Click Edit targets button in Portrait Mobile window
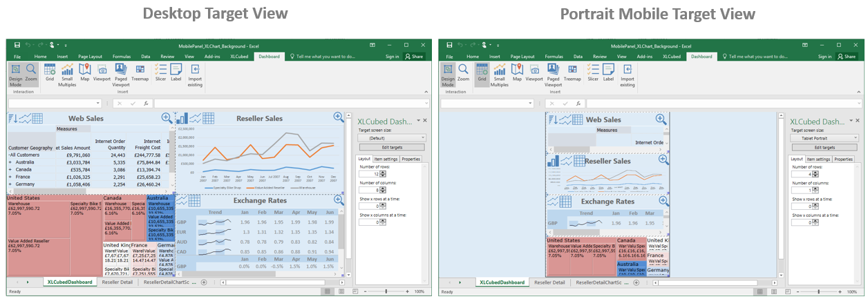 (825, 147)
